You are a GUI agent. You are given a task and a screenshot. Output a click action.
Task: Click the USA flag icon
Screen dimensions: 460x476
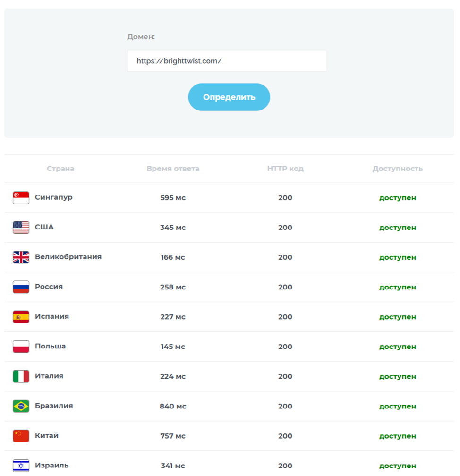click(x=21, y=228)
